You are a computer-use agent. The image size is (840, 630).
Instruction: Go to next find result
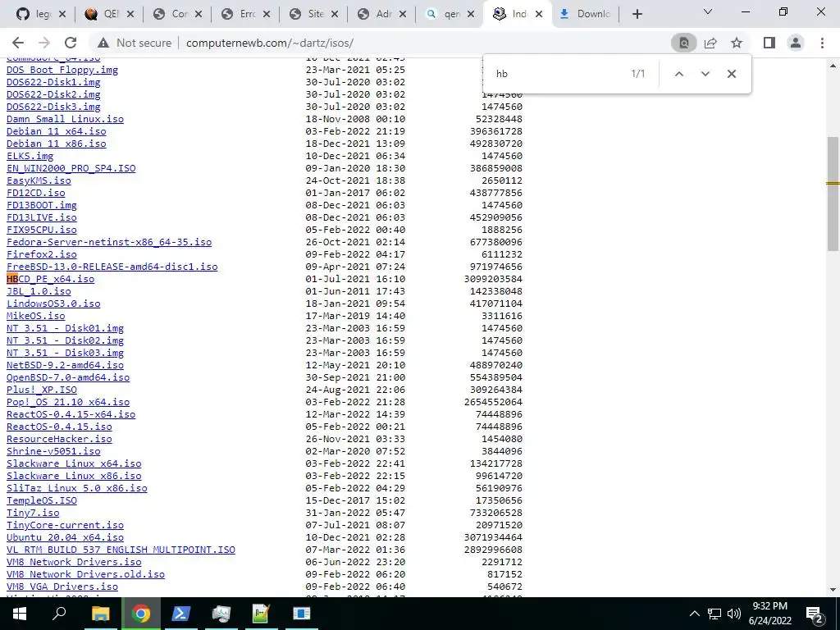[x=705, y=74]
